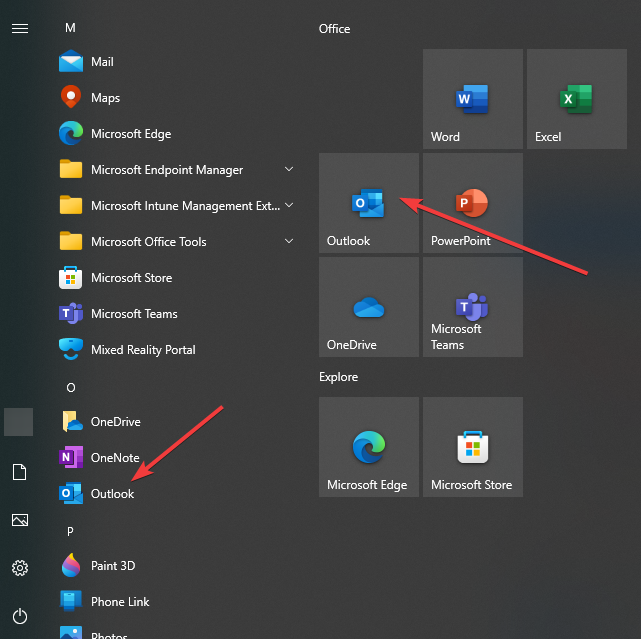Jump to letter M section header
The height and width of the screenshot is (639, 641).
tap(70, 28)
